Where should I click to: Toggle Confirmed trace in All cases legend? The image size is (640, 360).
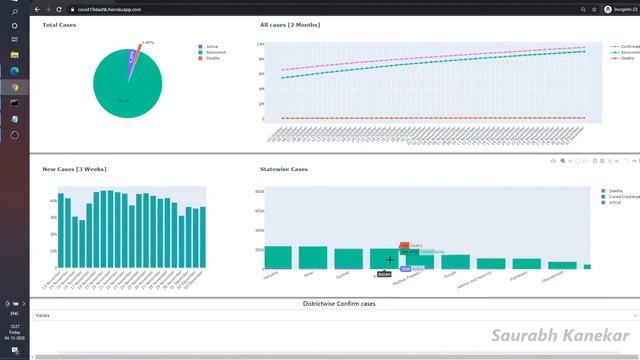625,47
